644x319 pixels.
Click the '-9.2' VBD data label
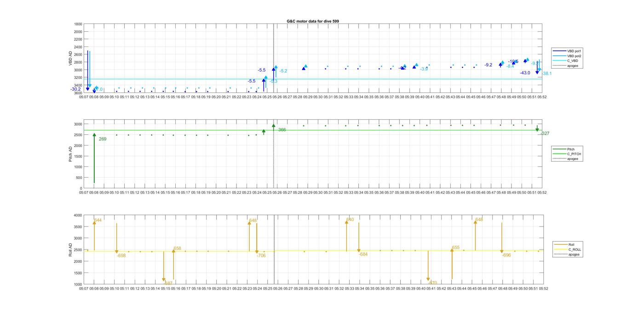click(488, 65)
